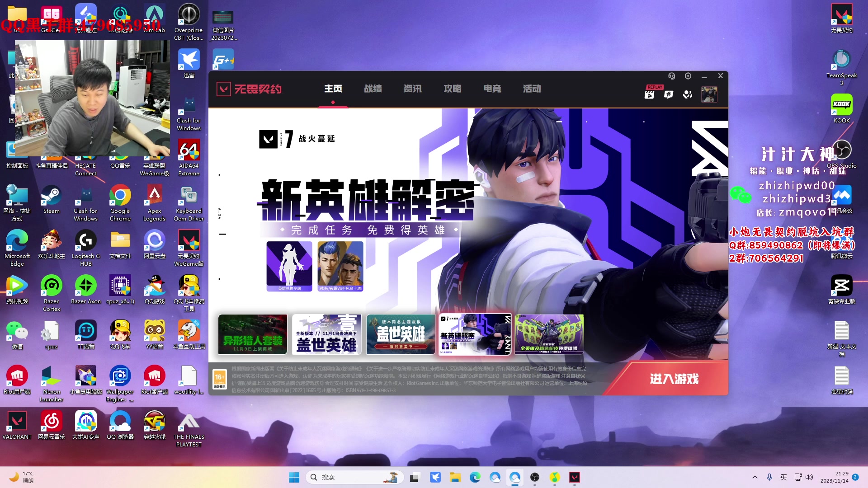
Task: Open 微信 desktop icon
Action: pos(17,334)
